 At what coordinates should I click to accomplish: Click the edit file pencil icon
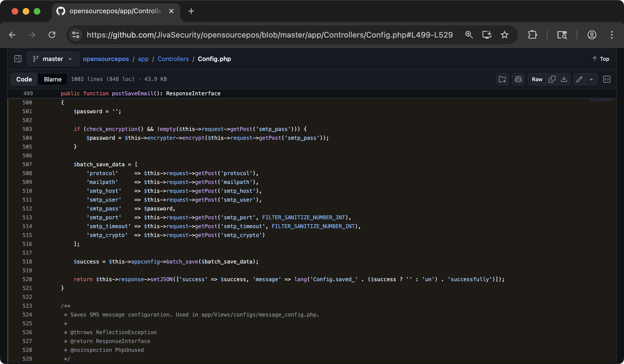click(579, 79)
